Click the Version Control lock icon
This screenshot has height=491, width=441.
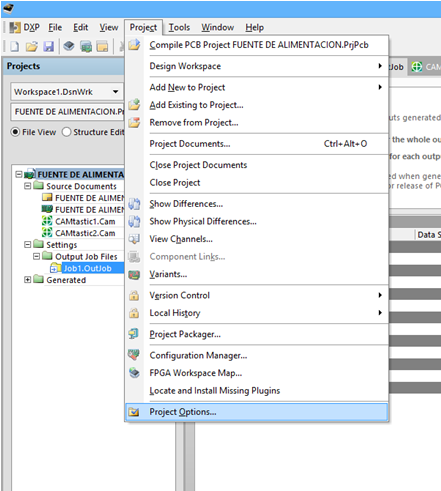point(134,295)
